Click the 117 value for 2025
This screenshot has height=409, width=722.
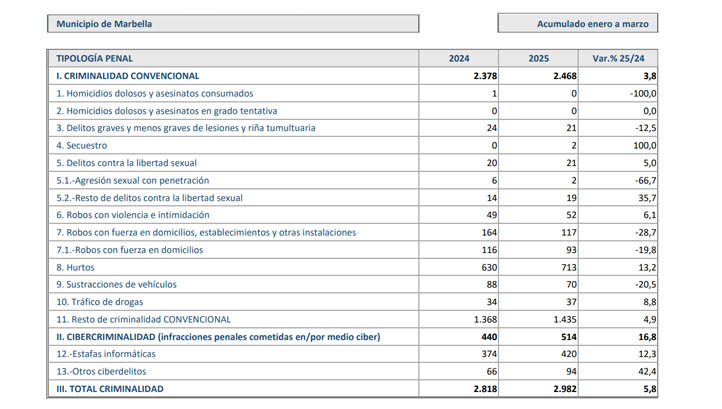(x=569, y=233)
